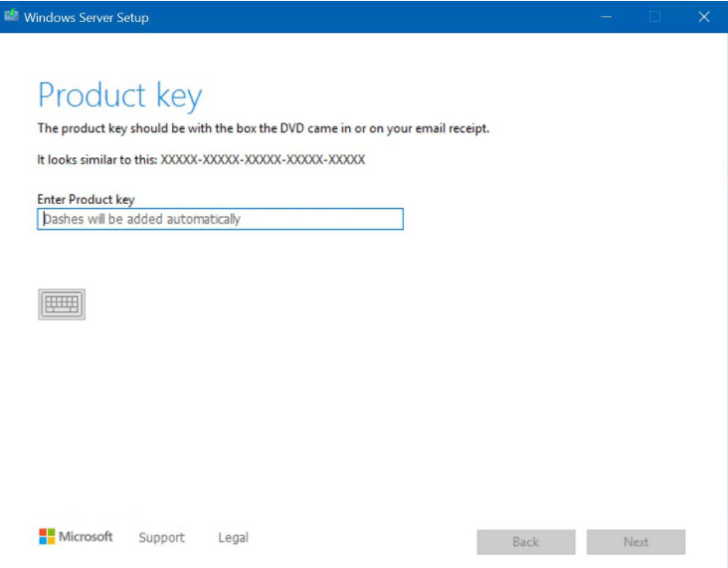The image size is (728, 568).
Task: Focus the Enter Product key text box
Action: click(220, 219)
